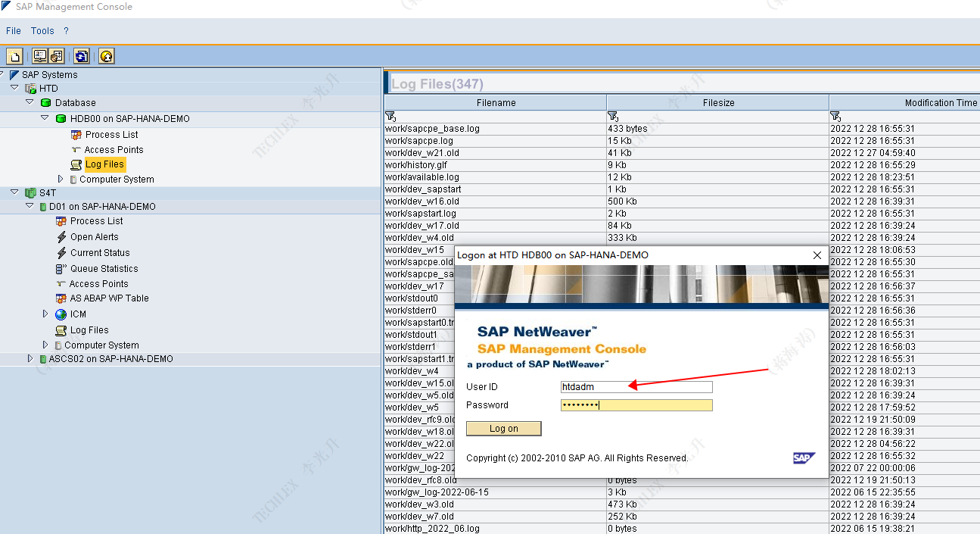Click the filter icon under Modification Time column

coord(835,117)
